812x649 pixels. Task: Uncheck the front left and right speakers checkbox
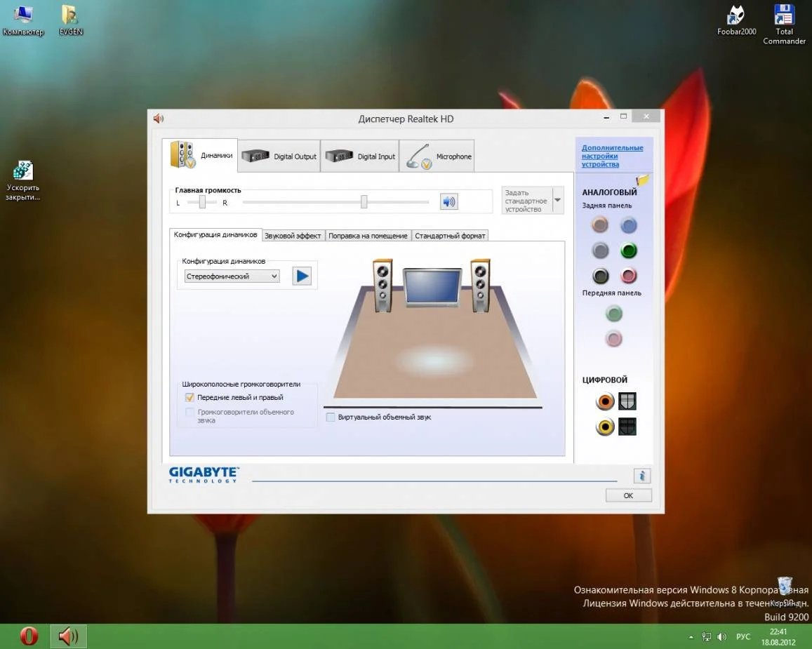[x=189, y=397]
